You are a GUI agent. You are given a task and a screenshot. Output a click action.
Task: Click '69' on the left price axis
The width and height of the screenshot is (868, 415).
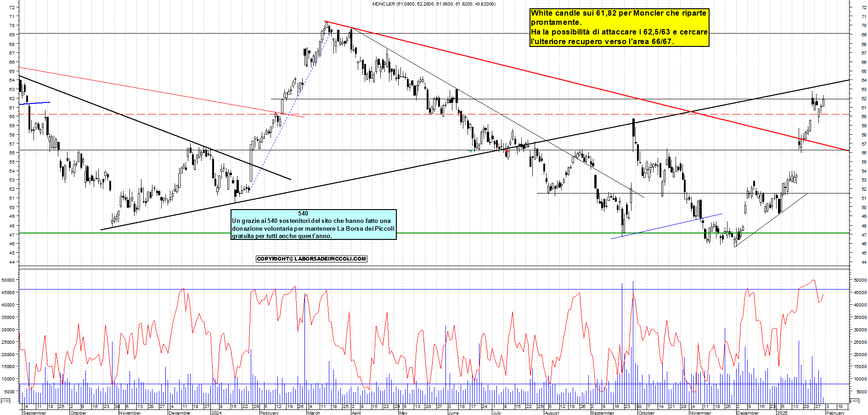point(11,34)
